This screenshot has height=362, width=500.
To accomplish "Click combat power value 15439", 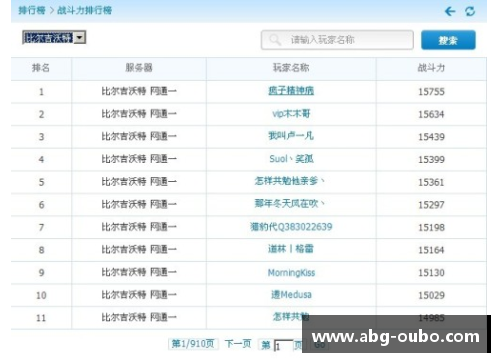I will [x=431, y=137].
